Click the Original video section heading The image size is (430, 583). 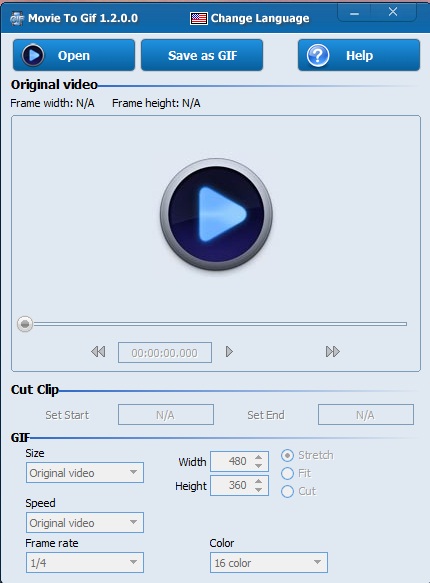pos(54,84)
